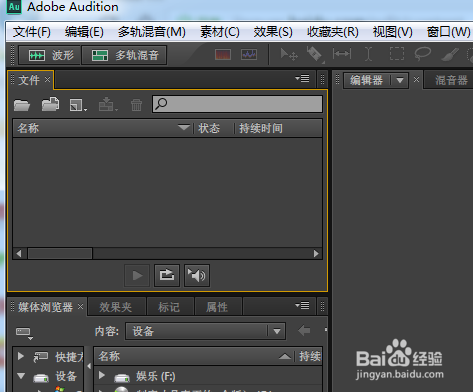Open the 文件(F) menu
Screen dimensions: 473x392
coord(32,32)
